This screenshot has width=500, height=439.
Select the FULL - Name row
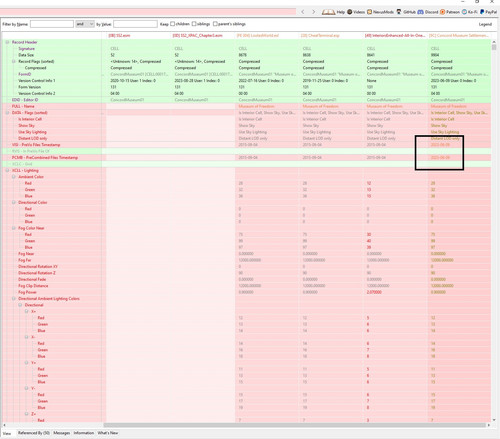[246, 106]
